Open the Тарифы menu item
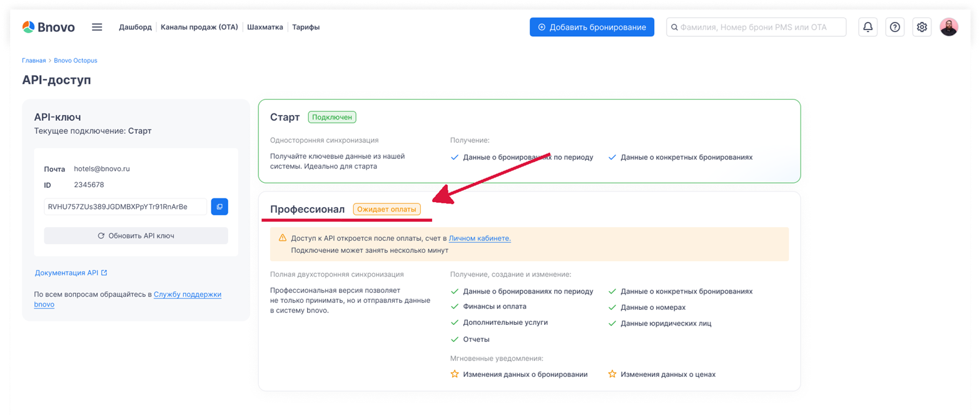This screenshot has height=415, width=980. 306,27
